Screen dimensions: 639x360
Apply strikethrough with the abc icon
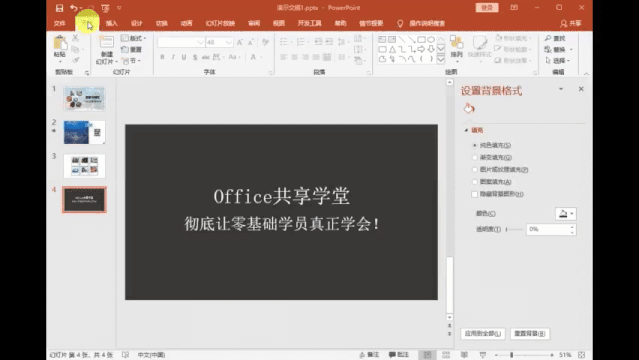tap(205, 57)
